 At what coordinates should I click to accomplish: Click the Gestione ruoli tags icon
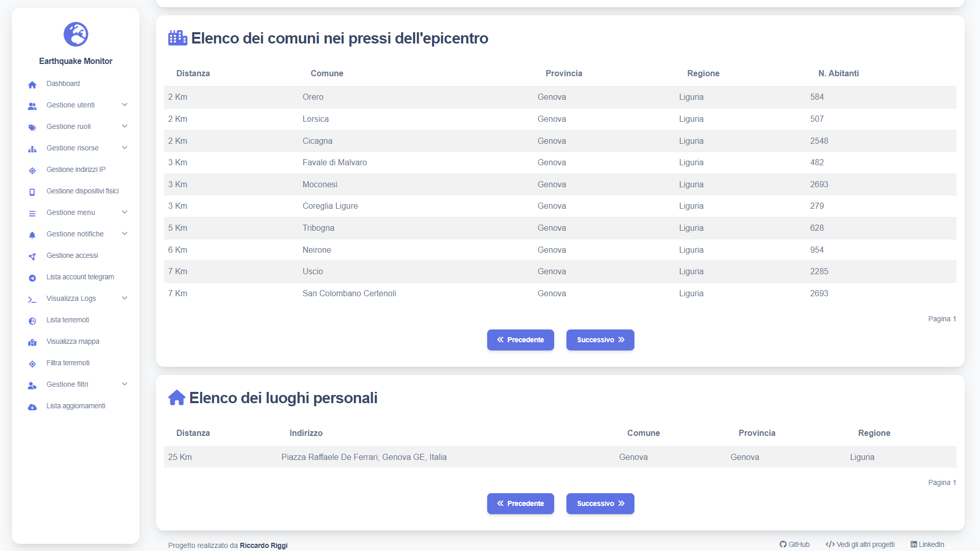point(32,127)
